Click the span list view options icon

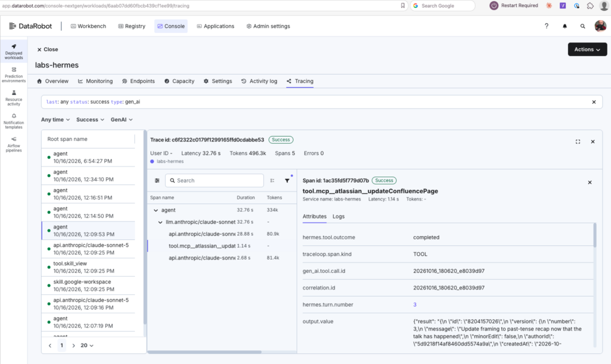point(272,180)
